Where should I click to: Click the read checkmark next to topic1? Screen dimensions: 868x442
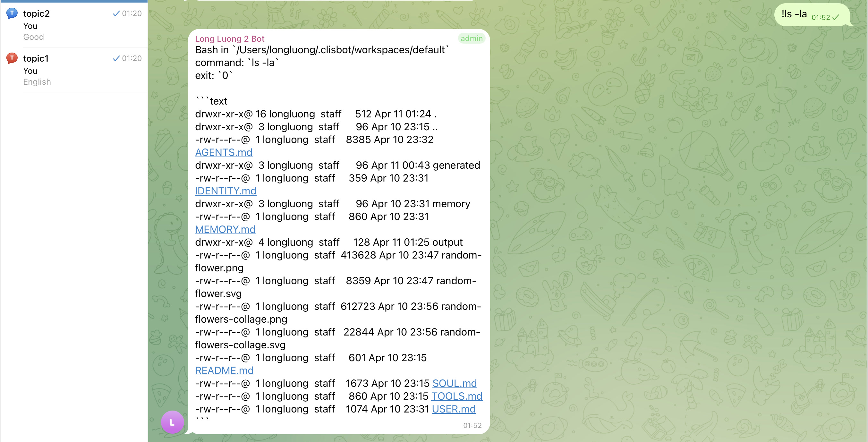[116, 58]
